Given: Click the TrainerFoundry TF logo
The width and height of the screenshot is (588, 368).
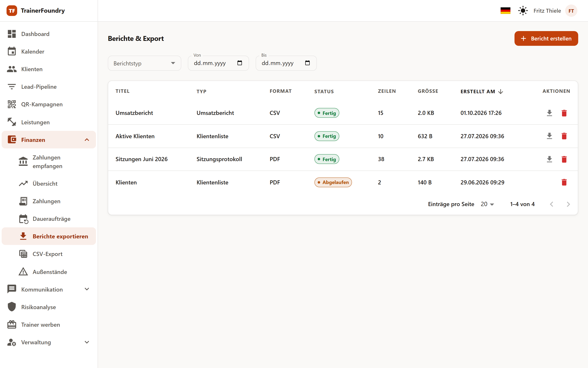Looking at the screenshot, I should click(12, 11).
